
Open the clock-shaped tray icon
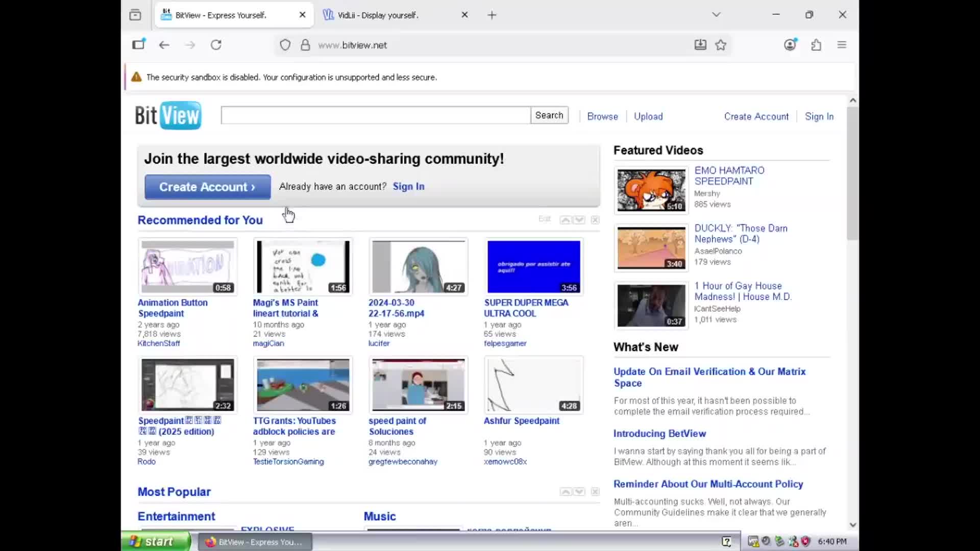coord(766,541)
